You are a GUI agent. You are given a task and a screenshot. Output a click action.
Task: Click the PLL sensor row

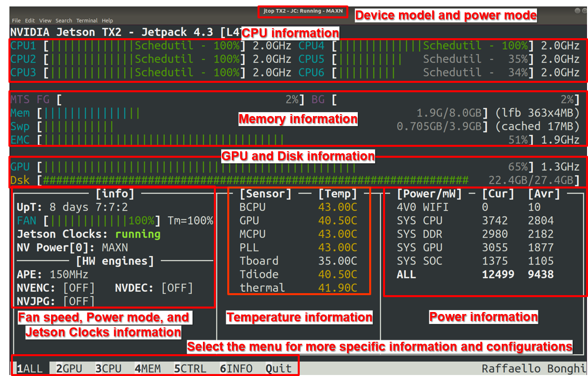pos(299,248)
